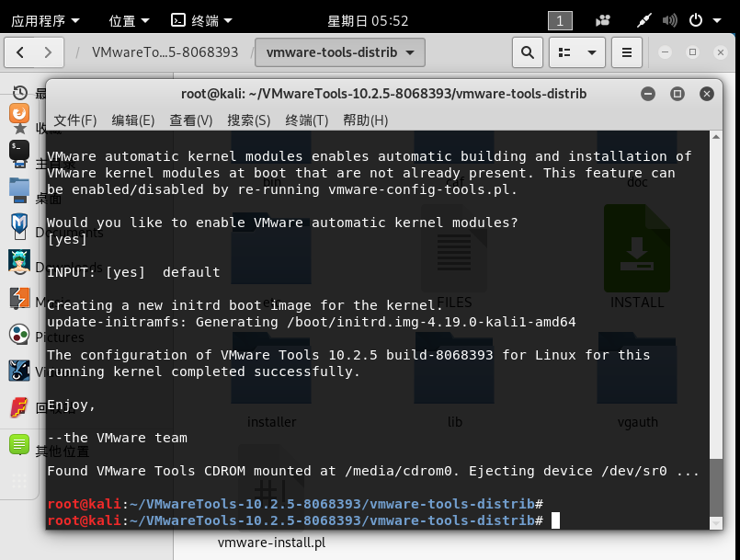Open the view options dropdown arrow in Files
Image resolution: width=740 pixels, height=560 pixels.
click(592, 51)
